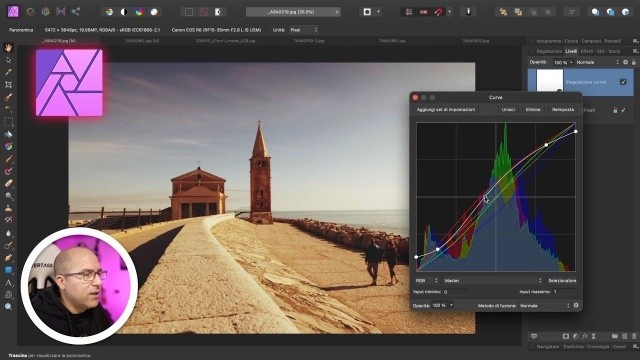Toggle lock on the Pixel layer
The height and width of the screenshot is (360, 640).
tap(615, 110)
